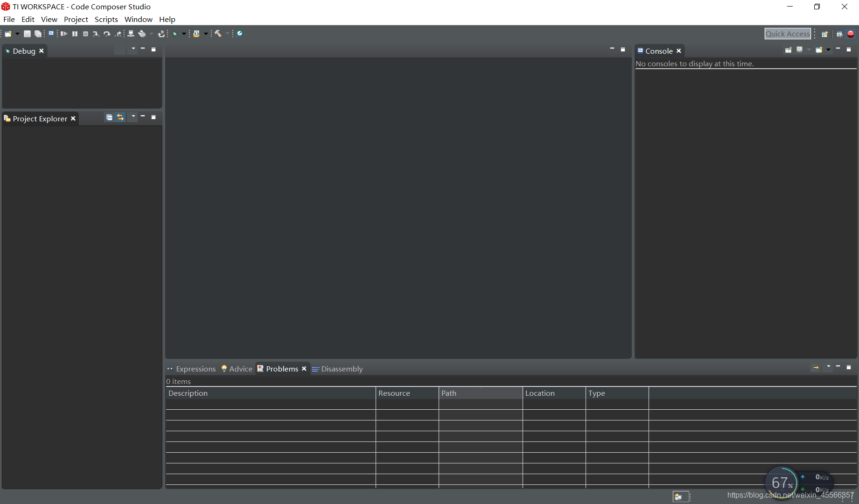Image resolution: width=859 pixels, height=504 pixels.
Task: Open the Scripts menu
Action: (106, 19)
